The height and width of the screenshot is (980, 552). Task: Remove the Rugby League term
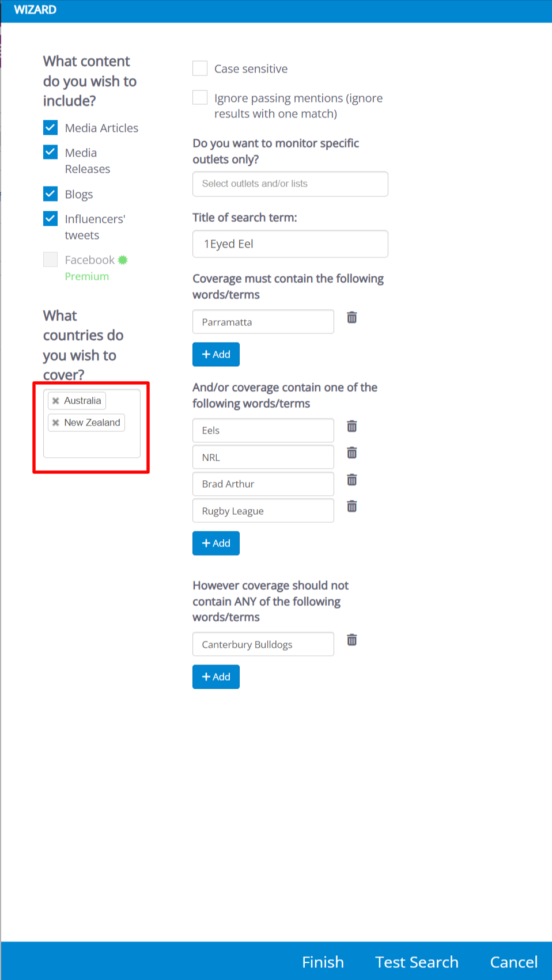(x=352, y=507)
